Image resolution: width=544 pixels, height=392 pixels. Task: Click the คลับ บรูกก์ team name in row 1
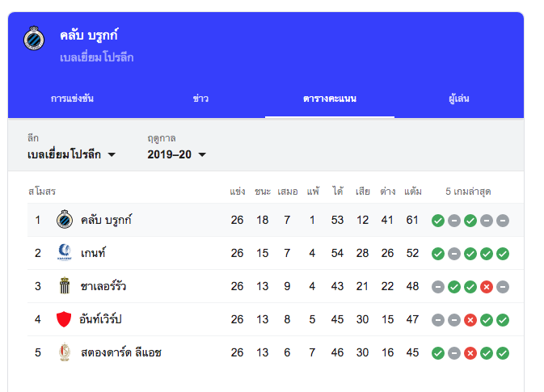coord(106,220)
